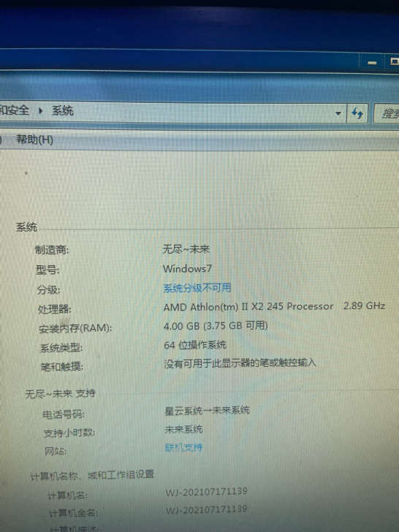Viewport: 399px width, 532px height.
Task: Open the address bar history dropdown arrow
Action: (x=338, y=113)
